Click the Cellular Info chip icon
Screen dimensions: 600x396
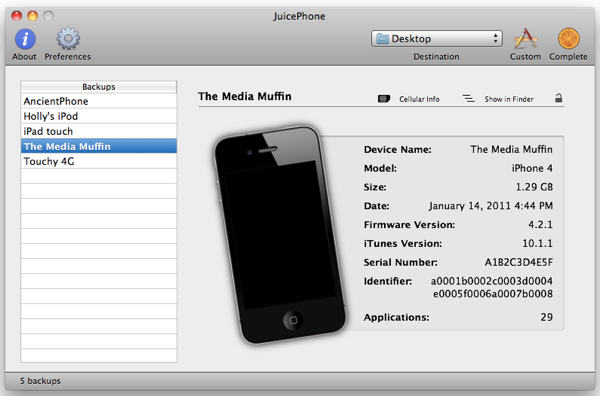[x=384, y=99]
